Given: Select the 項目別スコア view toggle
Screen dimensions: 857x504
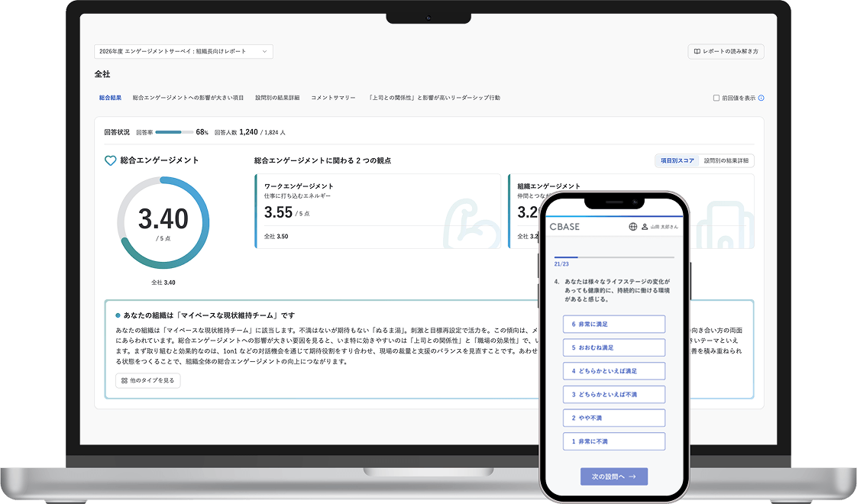Looking at the screenshot, I should coord(678,160).
